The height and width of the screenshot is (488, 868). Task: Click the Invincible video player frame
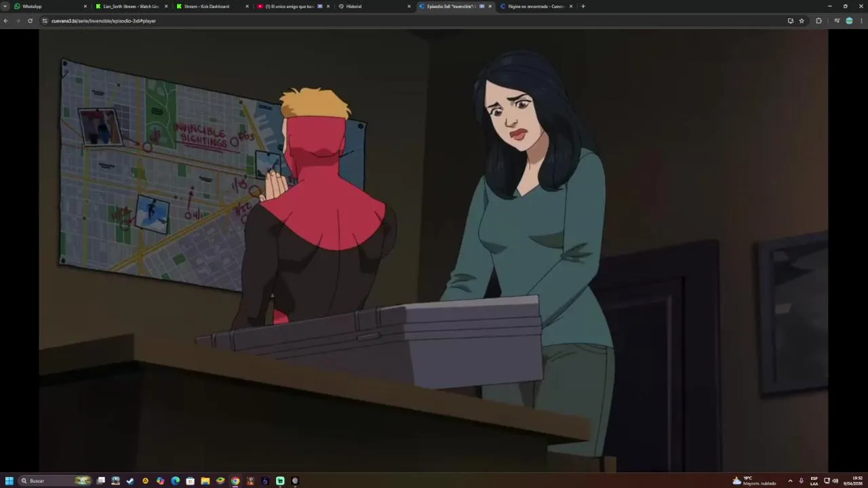tap(433, 251)
